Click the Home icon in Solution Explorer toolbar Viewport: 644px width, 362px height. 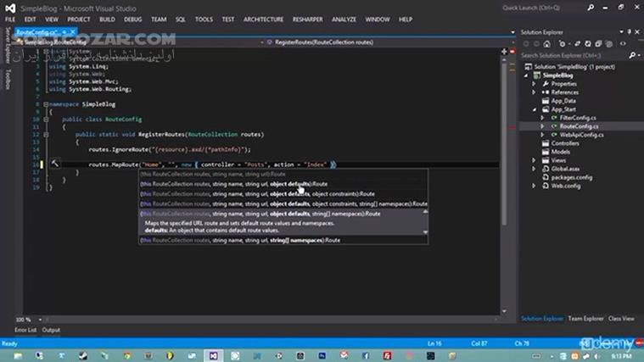[546, 44]
